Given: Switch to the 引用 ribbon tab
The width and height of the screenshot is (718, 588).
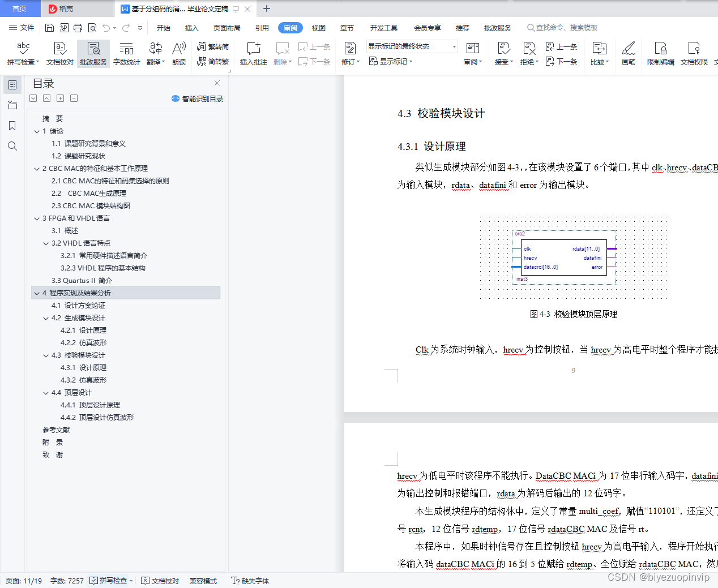Looking at the screenshot, I should [x=262, y=28].
